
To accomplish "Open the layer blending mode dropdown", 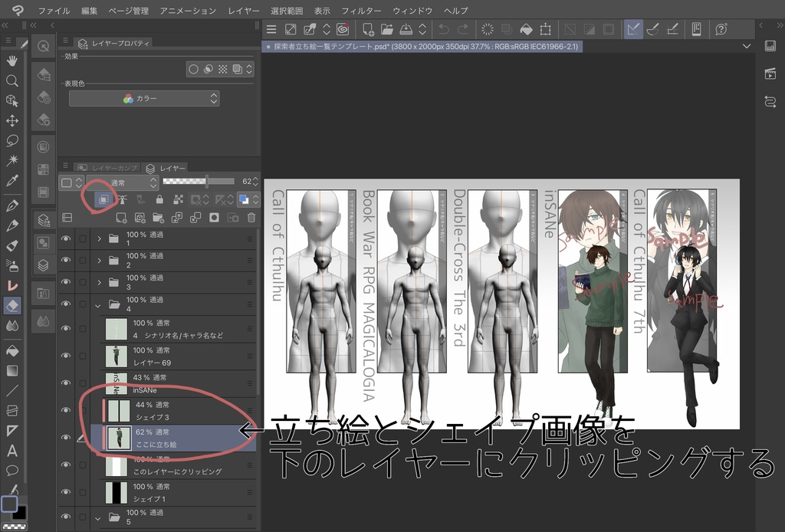I will click(x=122, y=182).
